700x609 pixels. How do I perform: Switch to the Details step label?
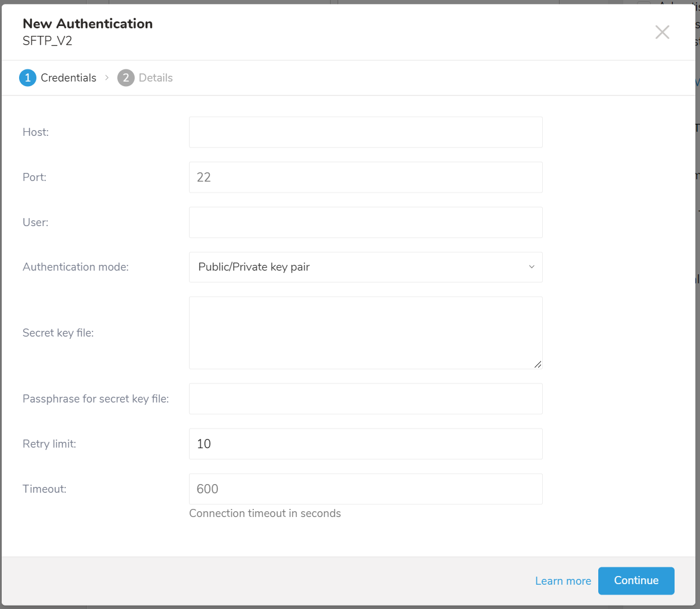pos(155,77)
